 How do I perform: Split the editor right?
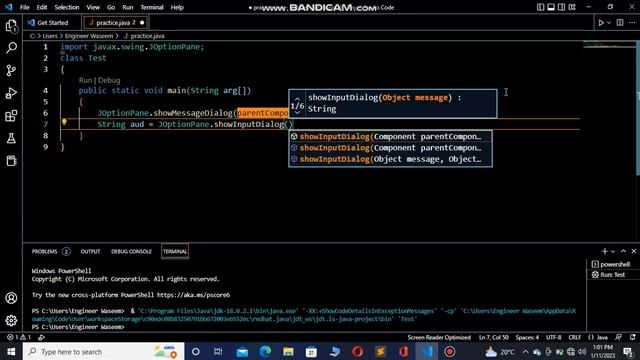tap(620, 23)
